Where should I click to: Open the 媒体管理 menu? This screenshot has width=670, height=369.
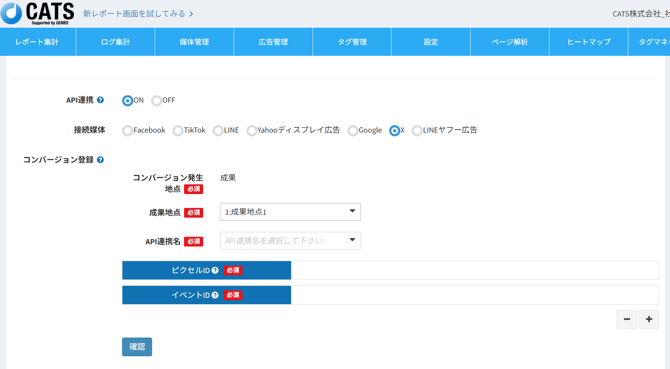pyautogui.click(x=194, y=42)
